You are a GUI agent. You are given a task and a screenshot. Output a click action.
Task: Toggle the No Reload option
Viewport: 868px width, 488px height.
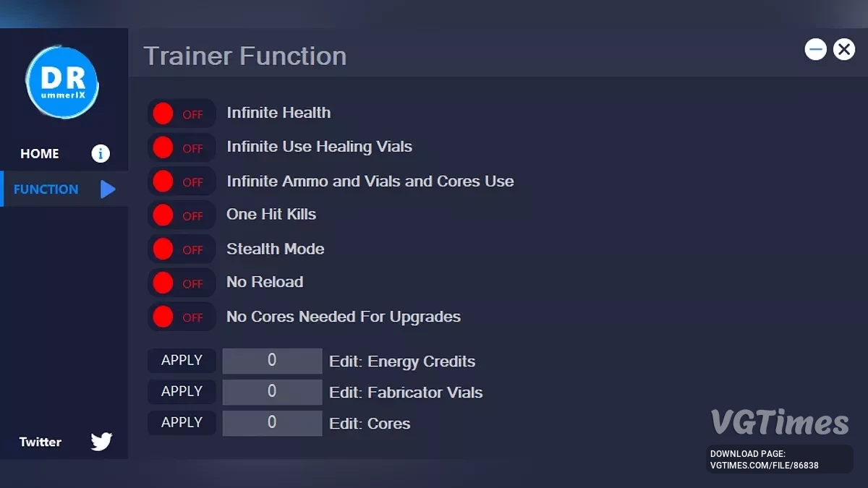[x=181, y=283]
